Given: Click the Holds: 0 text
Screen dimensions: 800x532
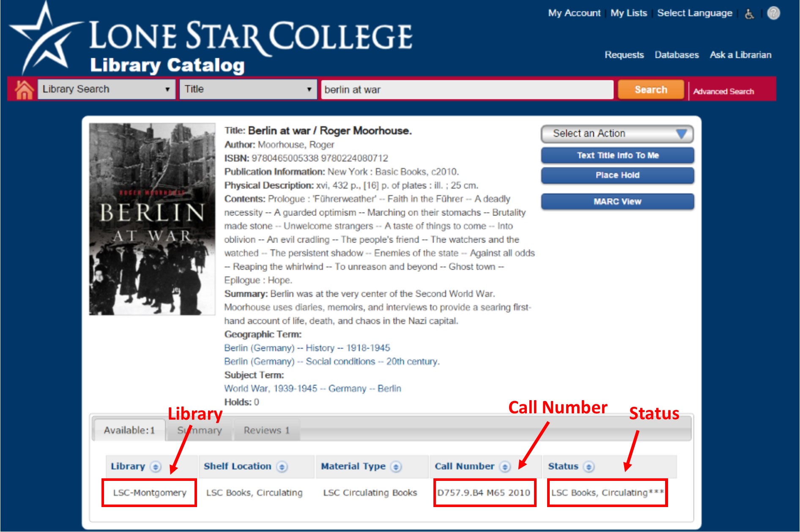Looking at the screenshot, I should point(241,402).
